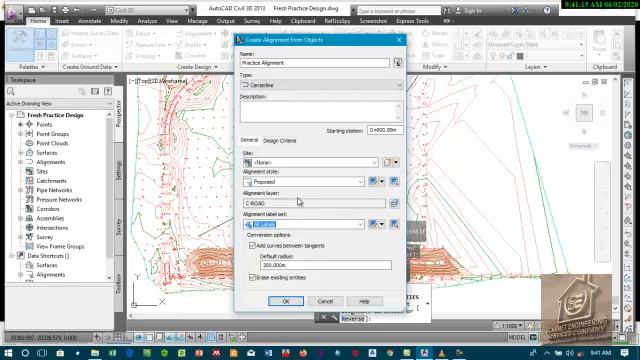Viewport: 640px width, 360px height.
Task: Switch to the Analyze ribbon tab
Action: point(147,21)
